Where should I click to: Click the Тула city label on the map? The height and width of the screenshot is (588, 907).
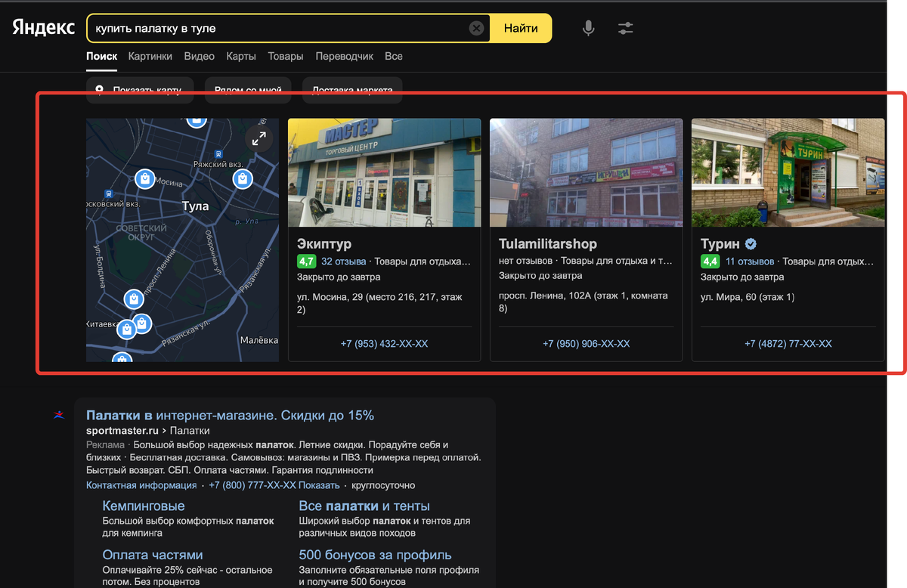pyautogui.click(x=195, y=206)
